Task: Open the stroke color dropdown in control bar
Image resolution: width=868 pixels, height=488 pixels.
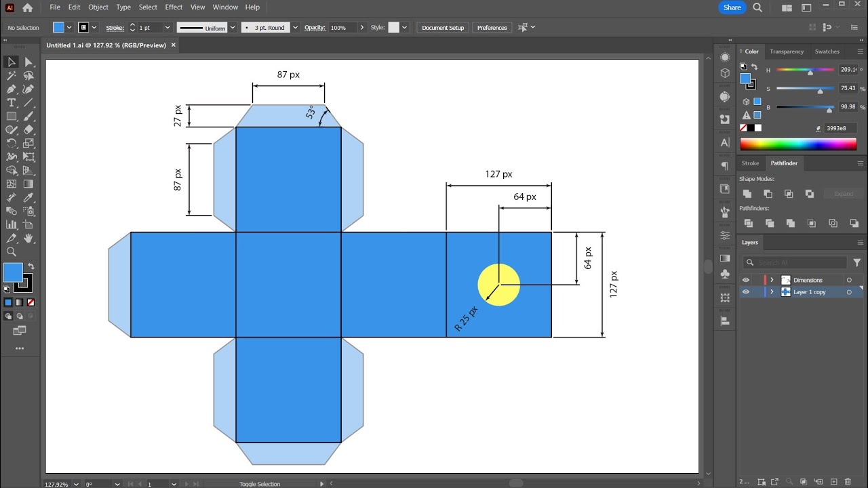Action: 94,28
